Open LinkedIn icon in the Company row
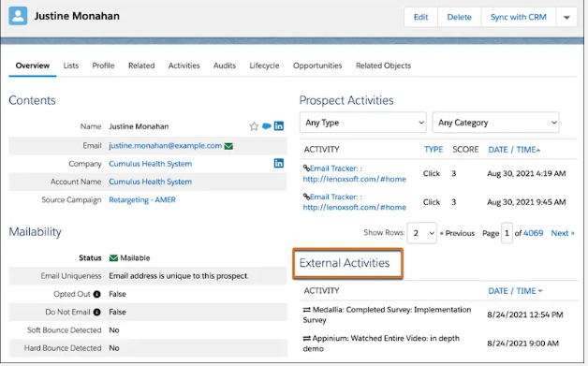The height and width of the screenshot is (366, 588). click(279, 163)
